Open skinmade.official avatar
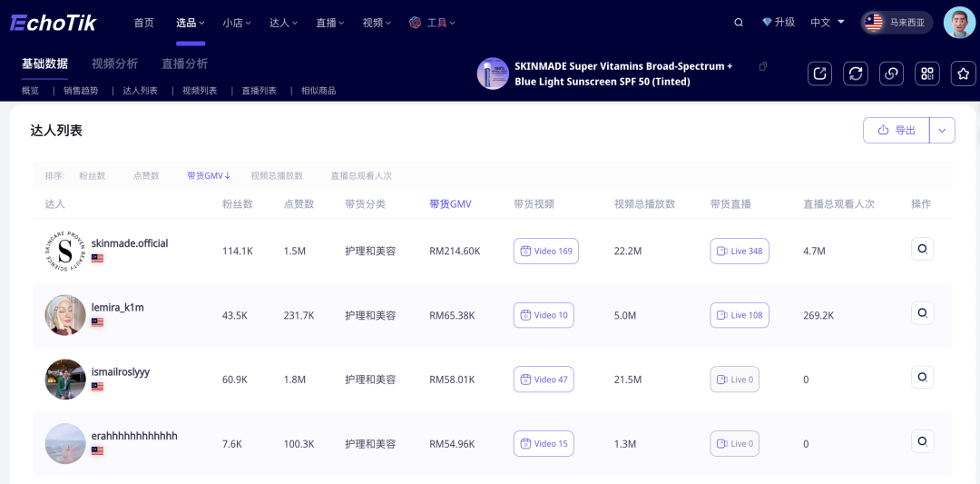 (65, 251)
